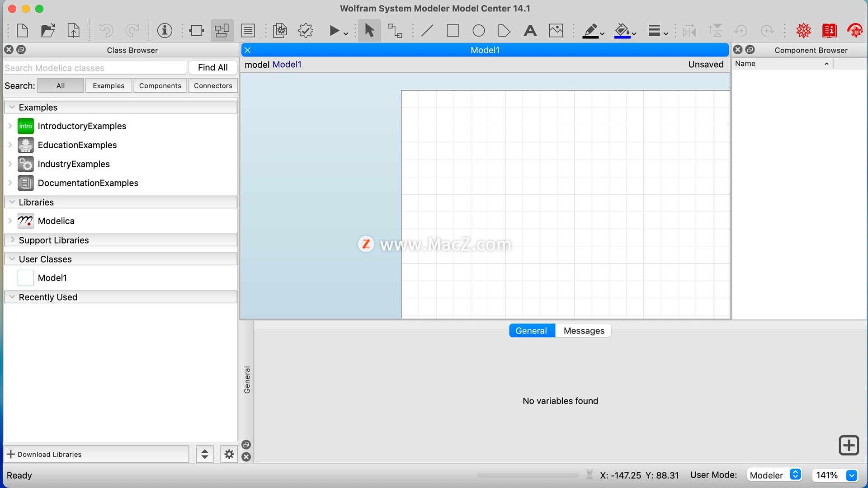Open the 141% zoom dropdown
Screen dimensions: 868x488
tap(835, 475)
